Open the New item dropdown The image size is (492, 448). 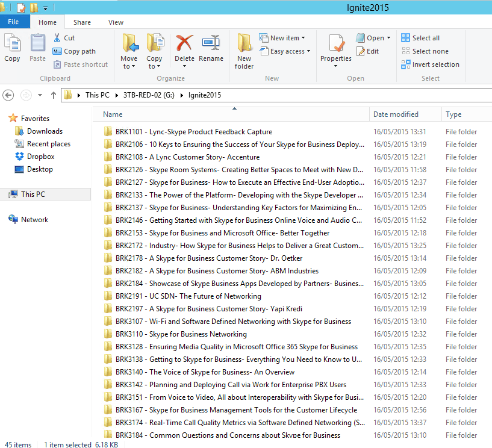pyautogui.click(x=281, y=38)
